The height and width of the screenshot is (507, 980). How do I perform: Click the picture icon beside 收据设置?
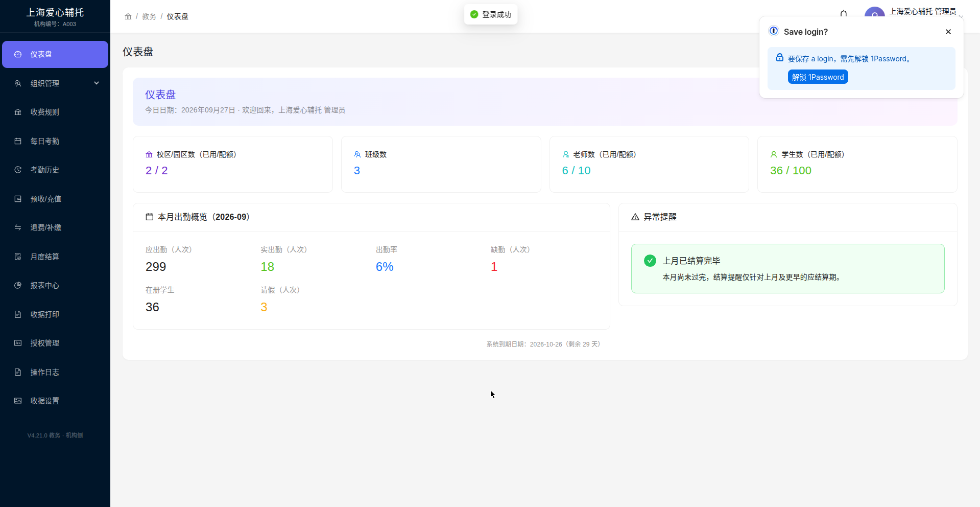[x=18, y=401]
